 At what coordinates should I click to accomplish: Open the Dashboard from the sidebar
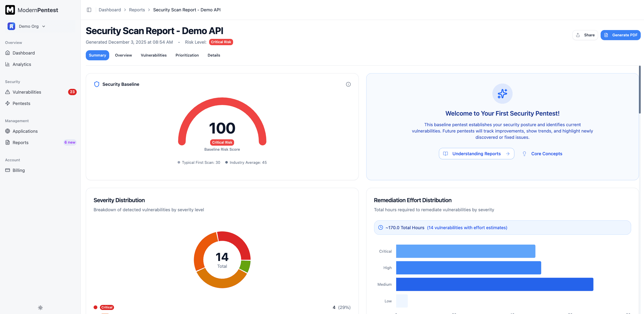(x=23, y=53)
